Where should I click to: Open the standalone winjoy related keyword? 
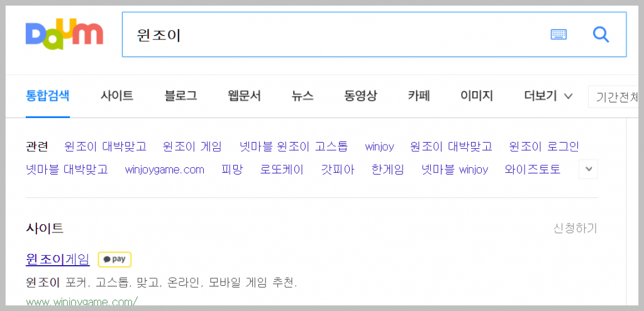click(x=379, y=146)
